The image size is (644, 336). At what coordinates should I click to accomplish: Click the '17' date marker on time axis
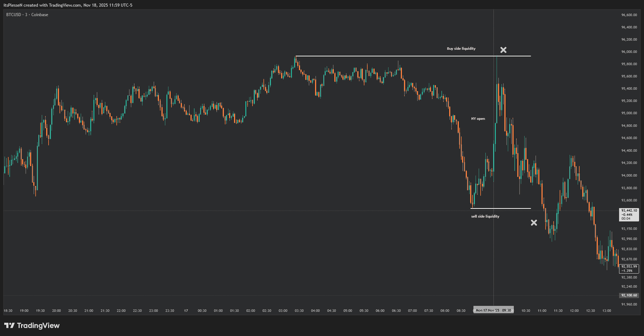pyautogui.click(x=186, y=310)
